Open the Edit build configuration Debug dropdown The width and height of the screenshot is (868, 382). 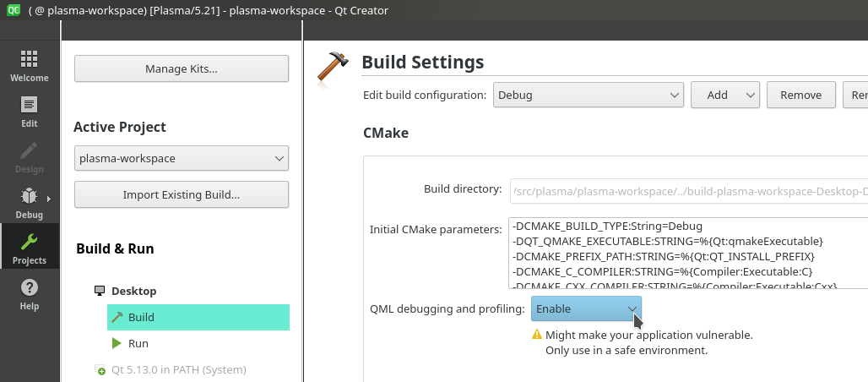[x=589, y=95]
